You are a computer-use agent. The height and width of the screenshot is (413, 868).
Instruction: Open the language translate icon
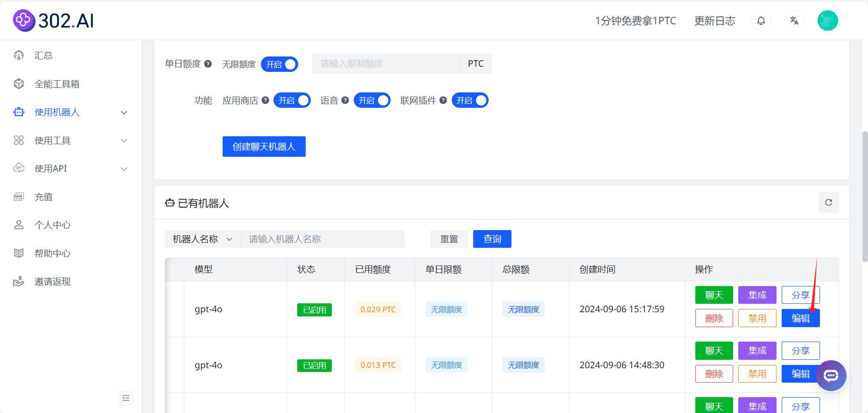(x=794, y=21)
